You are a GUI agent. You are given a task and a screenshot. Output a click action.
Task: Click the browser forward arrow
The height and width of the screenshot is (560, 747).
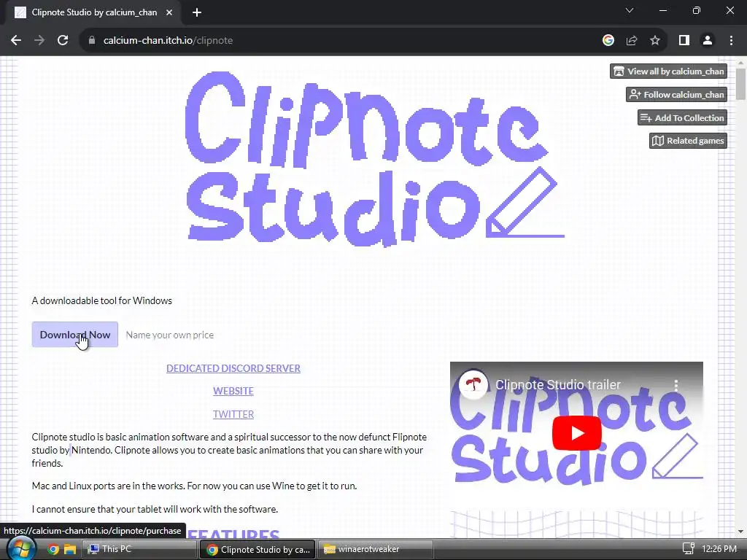pos(39,41)
